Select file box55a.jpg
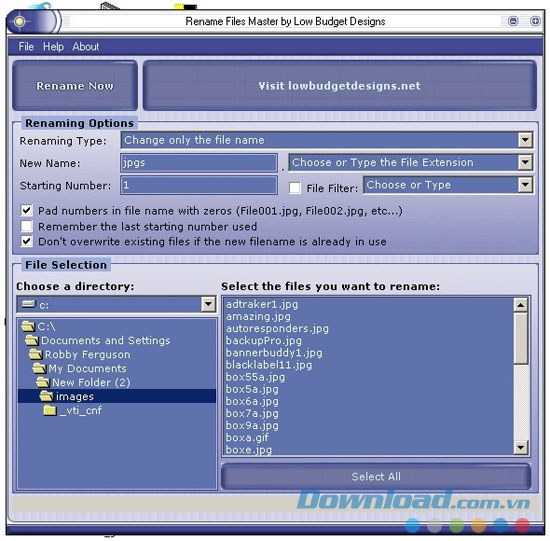This screenshot has width=550, height=541. [x=255, y=377]
